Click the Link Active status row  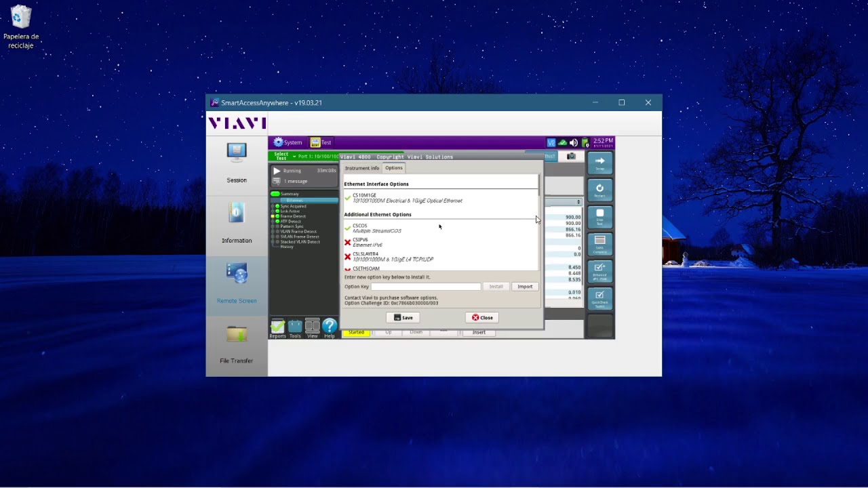pos(290,211)
